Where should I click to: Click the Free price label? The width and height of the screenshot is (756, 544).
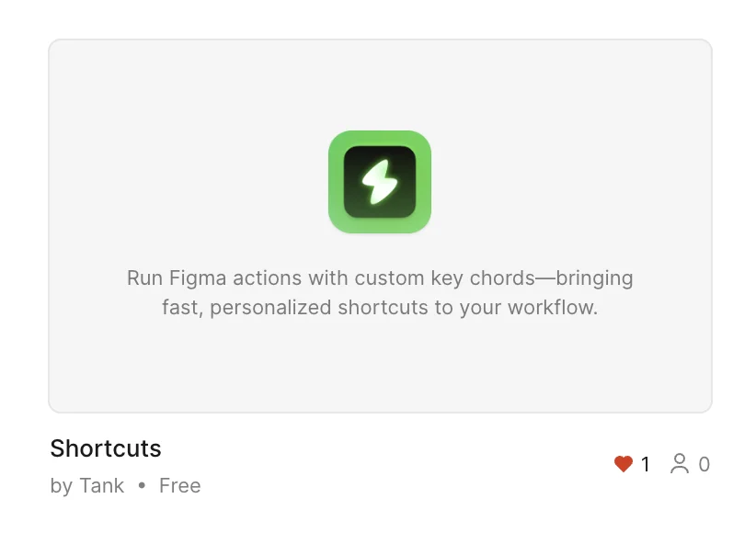click(179, 486)
